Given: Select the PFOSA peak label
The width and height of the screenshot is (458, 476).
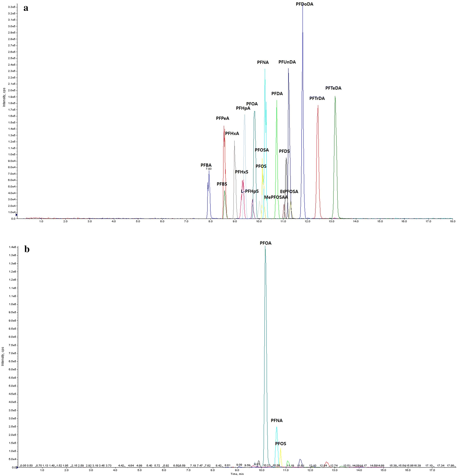Looking at the screenshot, I should [262, 150].
